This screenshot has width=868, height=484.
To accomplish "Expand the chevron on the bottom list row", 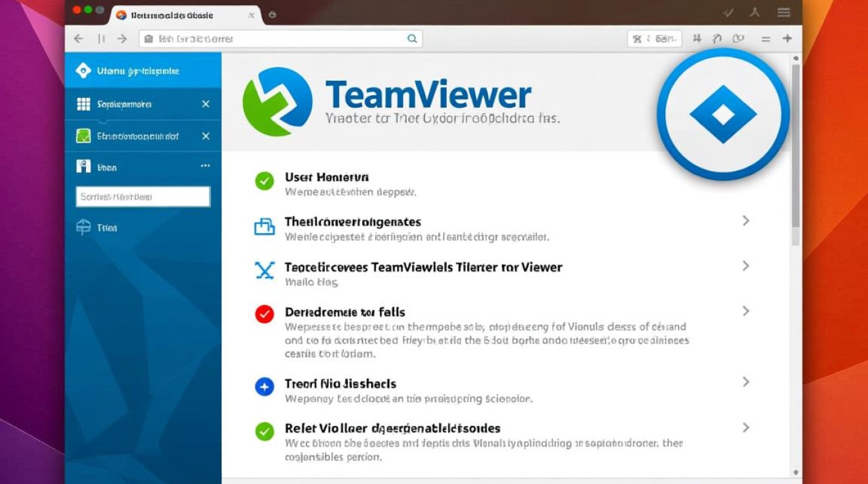I will click(745, 428).
